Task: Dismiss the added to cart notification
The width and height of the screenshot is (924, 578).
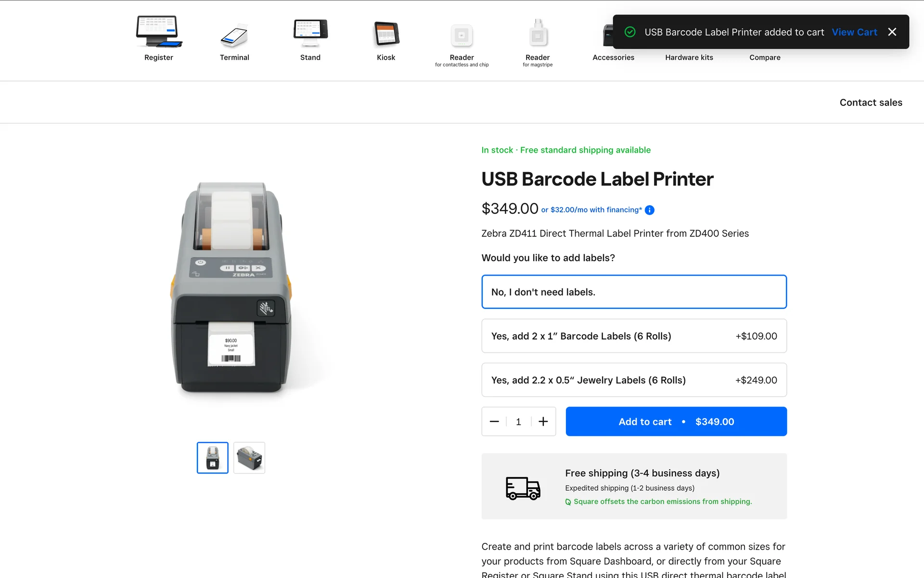Action: [x=892, y=32]
